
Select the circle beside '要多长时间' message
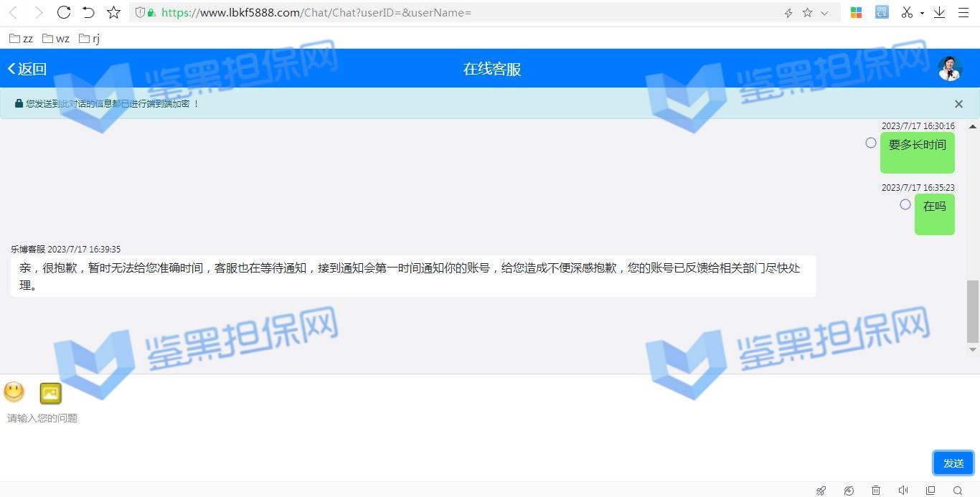click(x=871, y=143)
